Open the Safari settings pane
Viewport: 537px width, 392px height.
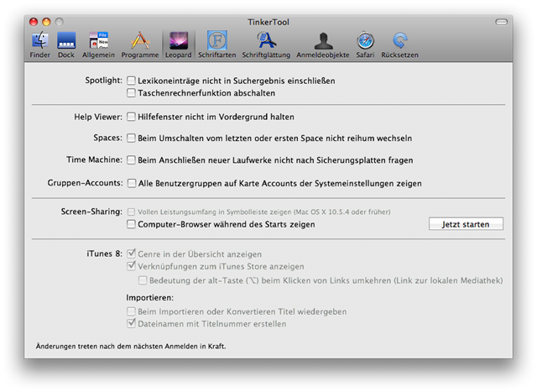click(365, 44)
